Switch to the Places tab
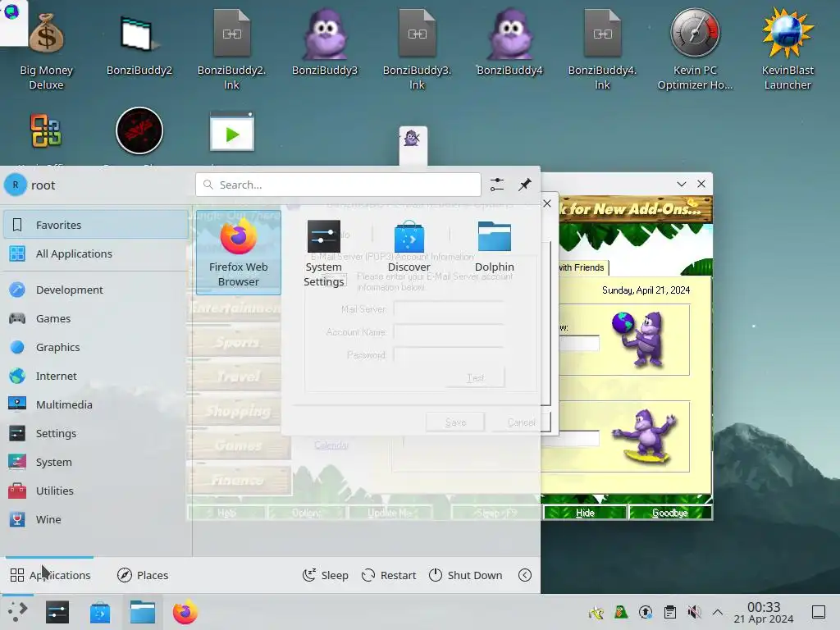This screenshot has width=840, height=630. (143, 575)
